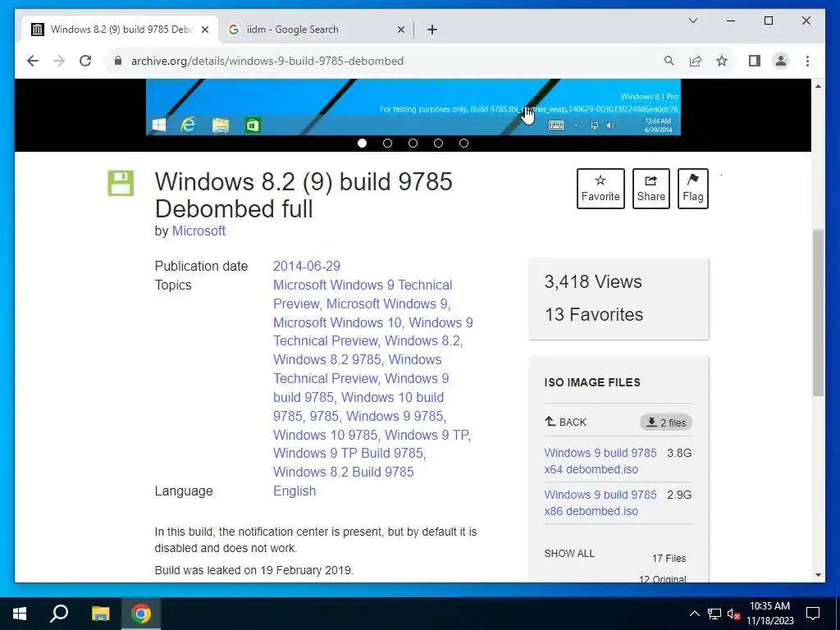Click the English language link
This screenshot has height=630, width=840.
[294, 491]
